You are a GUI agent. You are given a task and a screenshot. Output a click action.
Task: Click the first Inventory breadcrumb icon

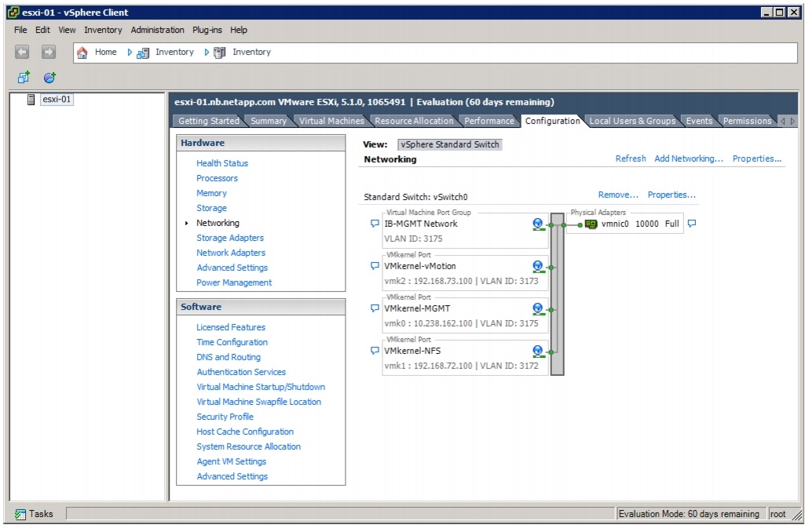tap(143, 53)
